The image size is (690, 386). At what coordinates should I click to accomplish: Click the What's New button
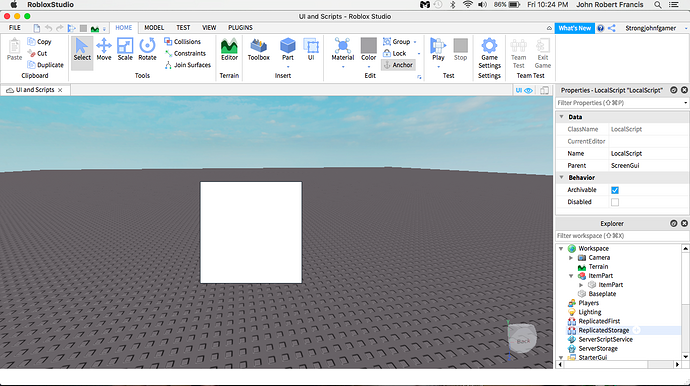tap(575, 28)
